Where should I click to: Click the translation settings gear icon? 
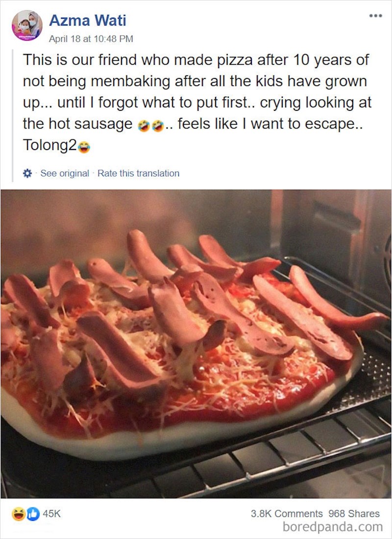(x=27, y=173)
